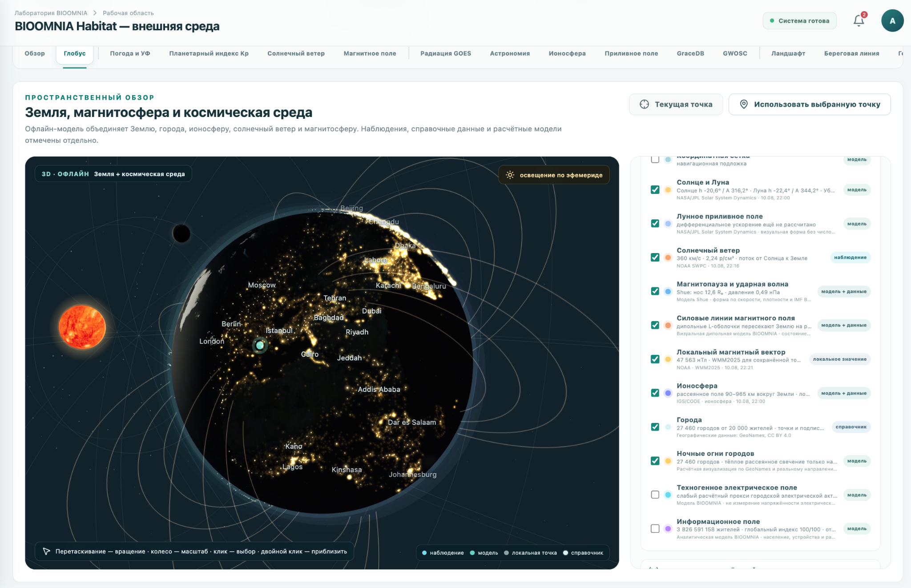Open the Солнечный ветер tab

click(296, 53)
